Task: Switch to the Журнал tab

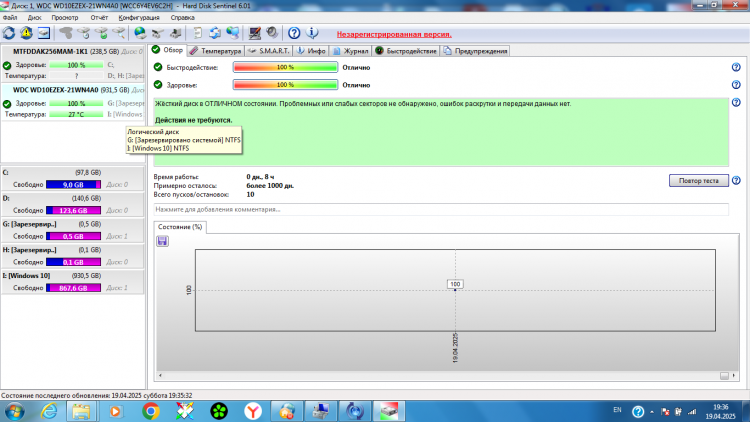Action: [351, 51]
